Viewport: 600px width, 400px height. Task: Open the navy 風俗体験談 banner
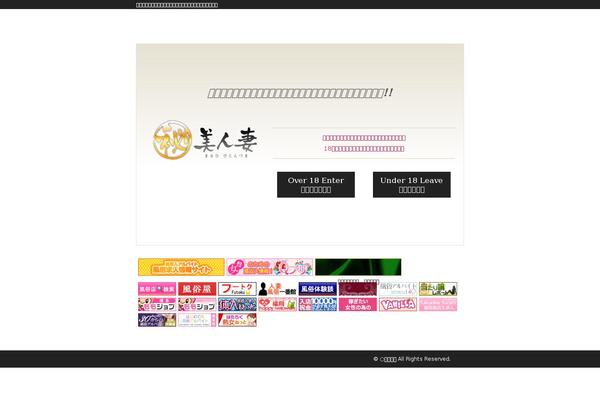[x=318, y=289]
